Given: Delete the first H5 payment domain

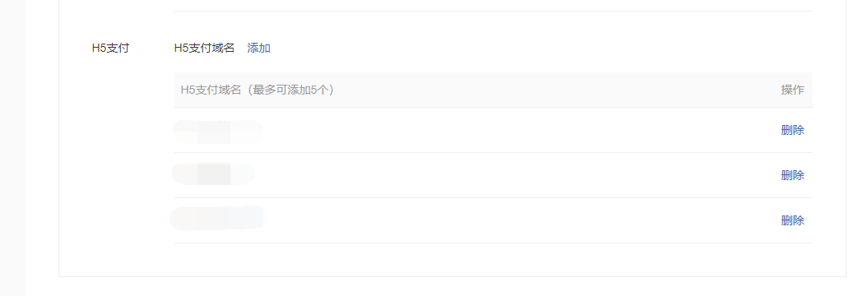Looking at the screenshot, I should point(792,130).
